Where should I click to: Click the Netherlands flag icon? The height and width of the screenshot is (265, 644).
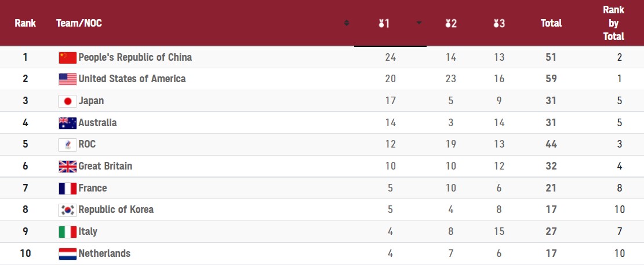(68, 253)
